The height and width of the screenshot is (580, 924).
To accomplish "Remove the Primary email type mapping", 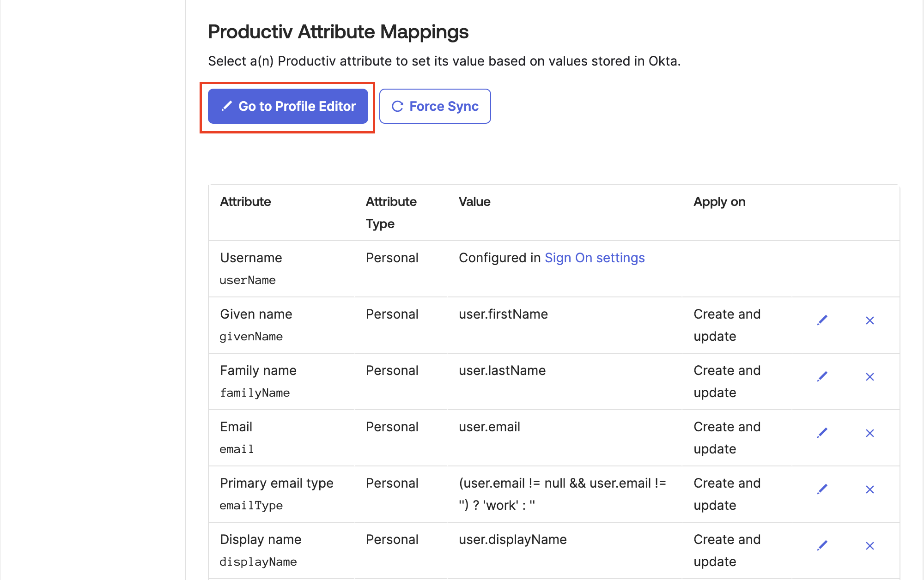I will coord(869,489).
